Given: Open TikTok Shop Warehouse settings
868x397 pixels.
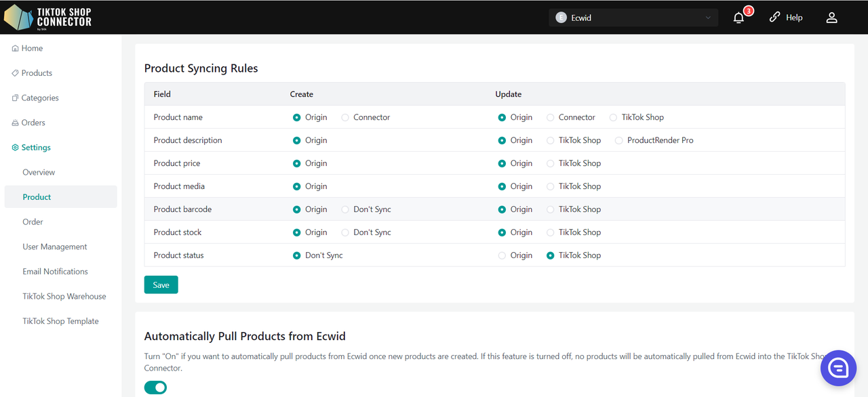Looking at the screenshot, I should [x=64, y=296].
